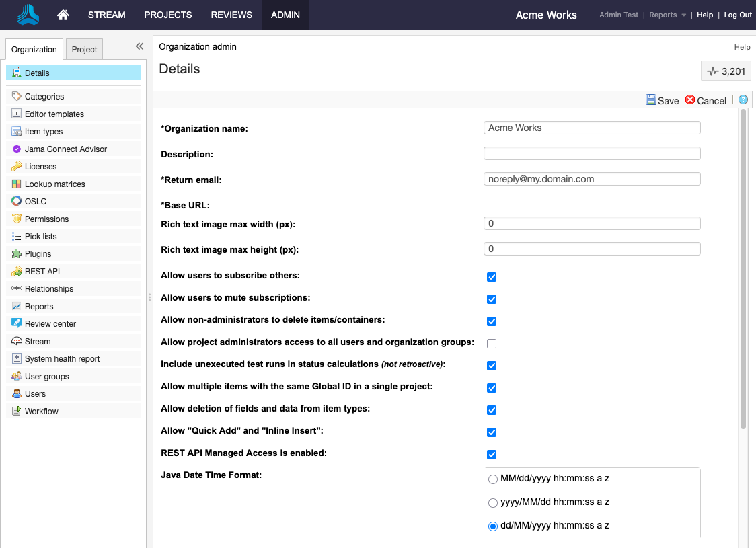This screenshot has width=756, height=548.
Task: Select the MM/dd/yyyy date format
Action: point(492,479)
